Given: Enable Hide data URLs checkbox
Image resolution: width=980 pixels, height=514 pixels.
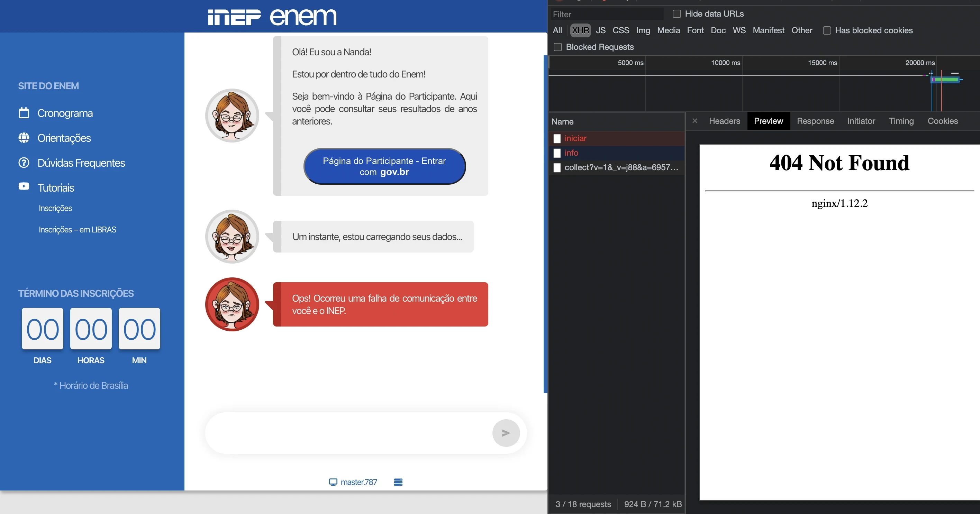Looking at the screenshot, I should [x=677, y=14].
